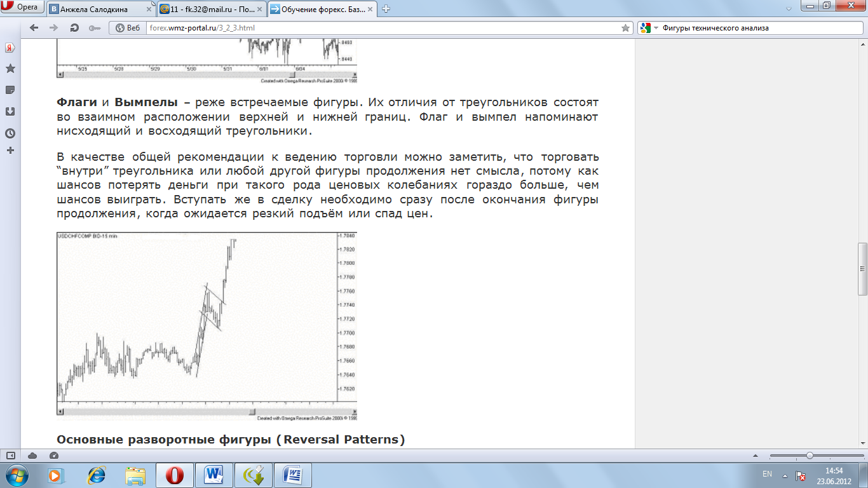Open the clock showing 14:54

[834, 475]
